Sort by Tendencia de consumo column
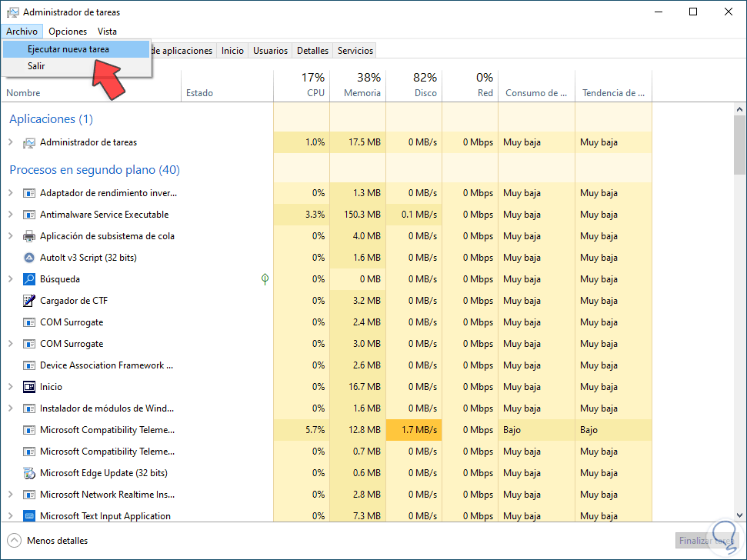Viewport: 747px width, 560px height. 614,85
